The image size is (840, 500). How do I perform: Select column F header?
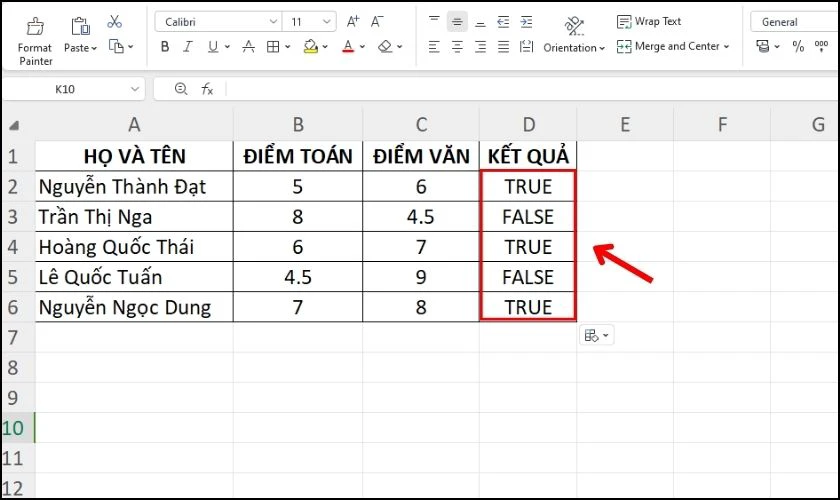[722, 125]
